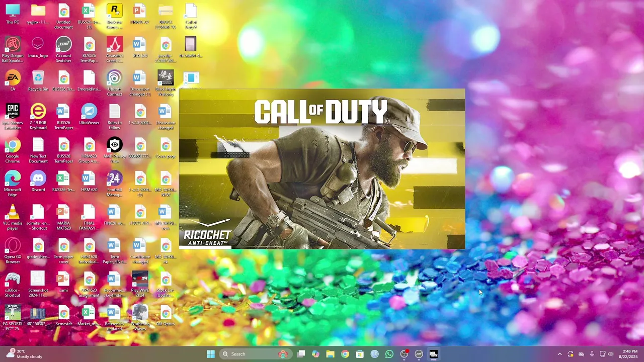Screen dimensions: 644x362
Task: Open the Semester Chrome file
Action: coord(63,316)
